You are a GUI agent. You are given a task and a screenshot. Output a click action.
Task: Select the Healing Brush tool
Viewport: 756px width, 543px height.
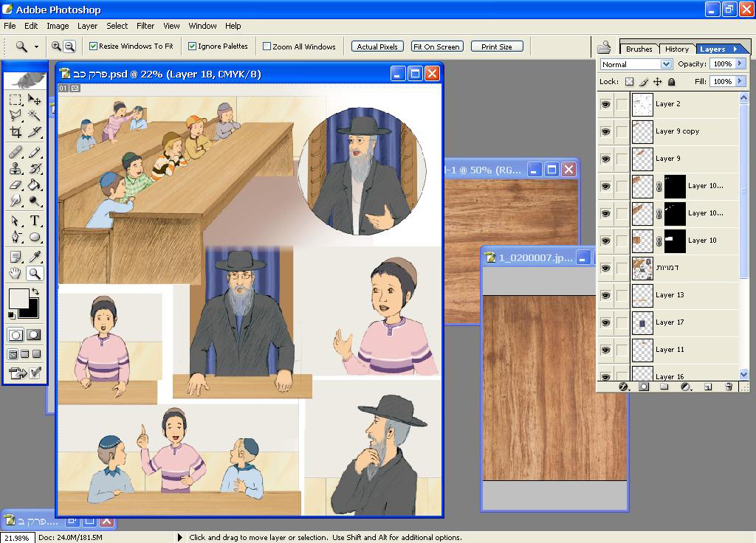[16, 152]
